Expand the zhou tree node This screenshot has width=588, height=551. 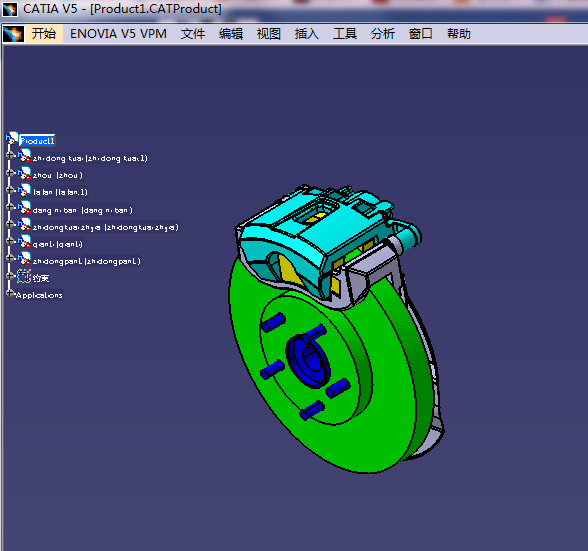pos(10,173)
